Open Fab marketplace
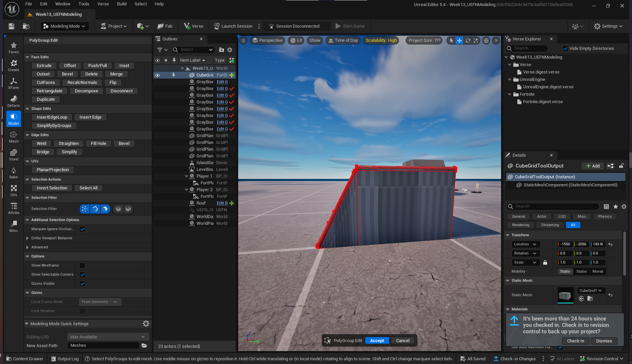This screenshot has height=364, width=632. point(165,26)
